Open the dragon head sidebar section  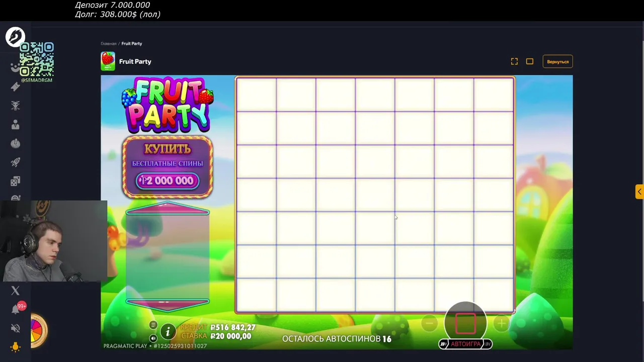pos(15,106)
